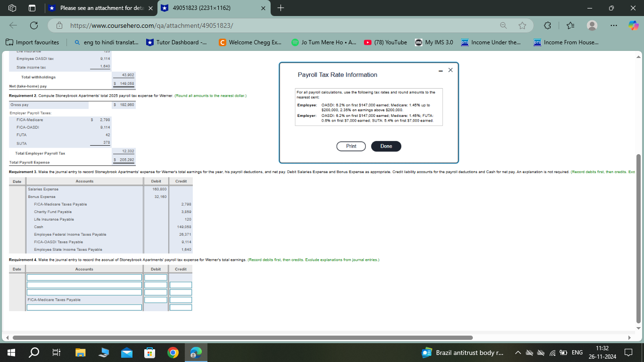This screenshot has width=644, height=362.
Task: Add this page to favourites star
Action: [522, 25]
